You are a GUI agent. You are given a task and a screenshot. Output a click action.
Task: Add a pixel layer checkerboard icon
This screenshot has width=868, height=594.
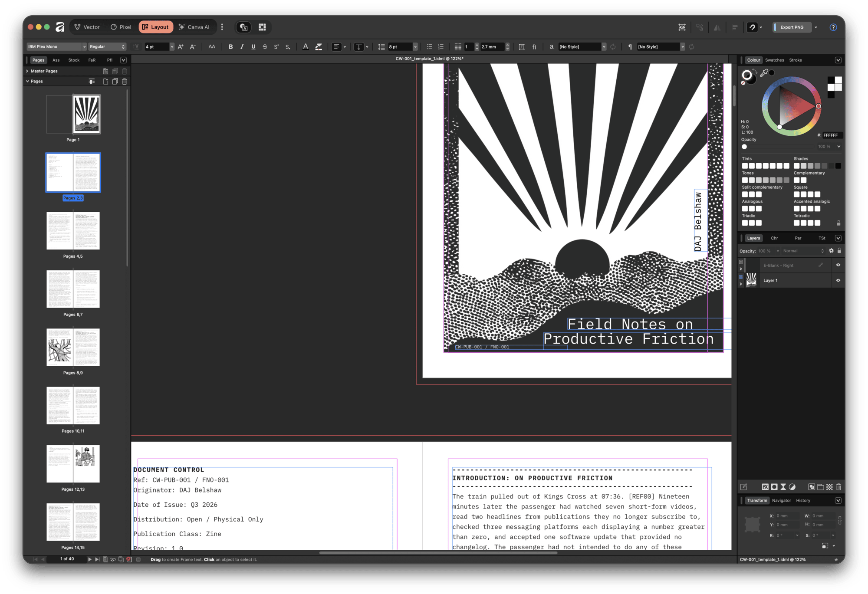[829, 487]
